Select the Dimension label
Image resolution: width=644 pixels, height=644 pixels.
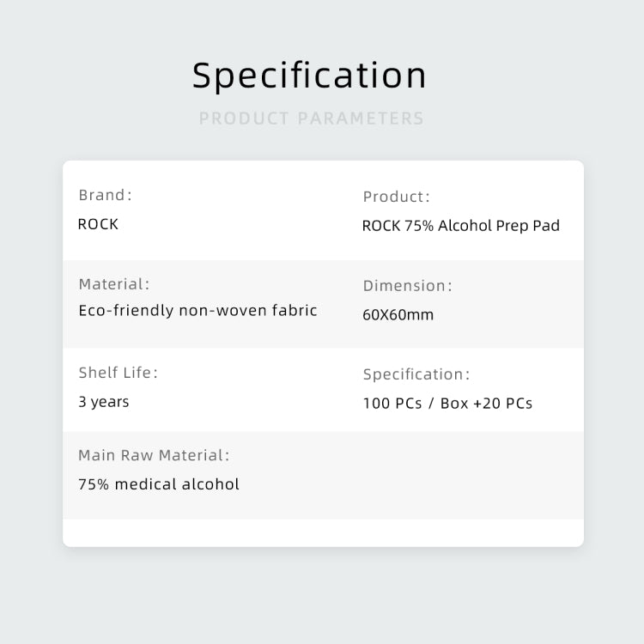407,286
